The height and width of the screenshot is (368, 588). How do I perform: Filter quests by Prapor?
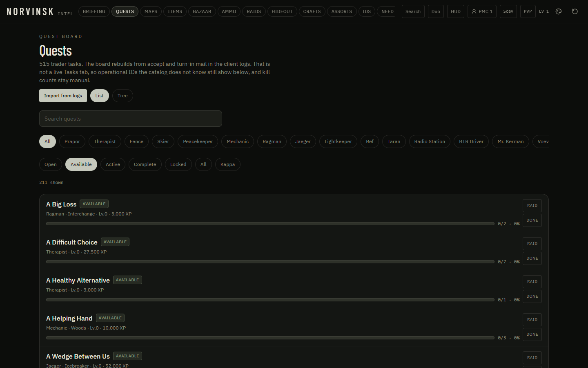coord(72,141)
